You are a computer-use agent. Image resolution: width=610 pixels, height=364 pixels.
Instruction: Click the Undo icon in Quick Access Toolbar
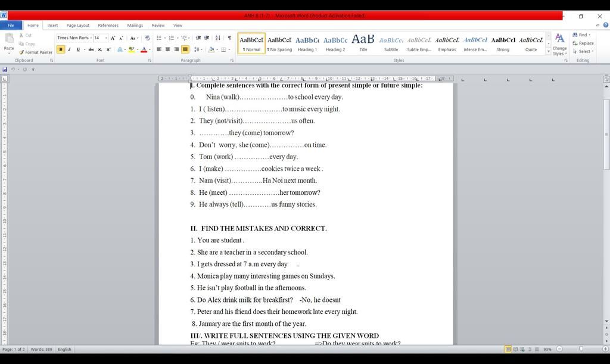click(x=13, y=69)
